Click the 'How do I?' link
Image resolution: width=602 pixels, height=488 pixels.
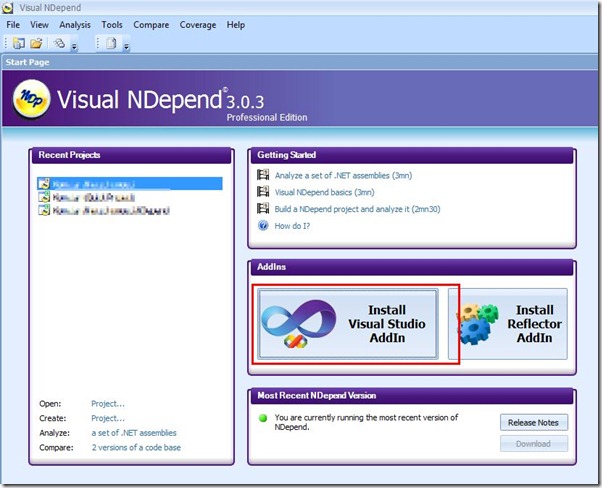point(292,226)
